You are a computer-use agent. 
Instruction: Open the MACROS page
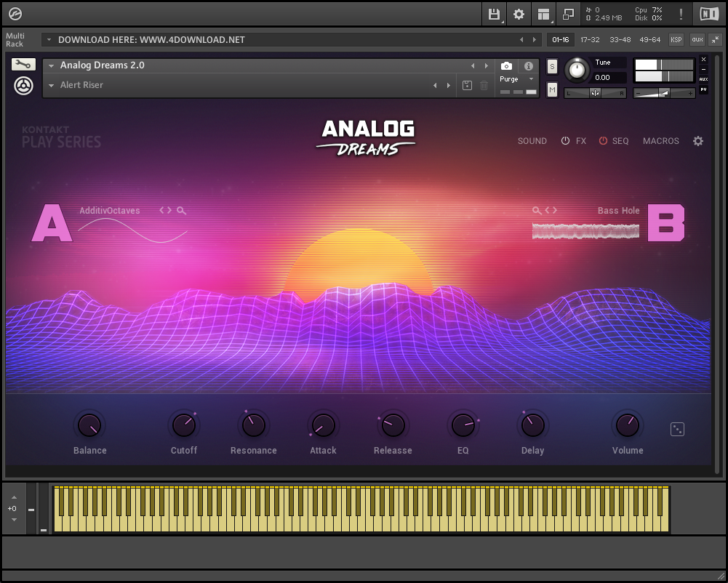[660, 140]
